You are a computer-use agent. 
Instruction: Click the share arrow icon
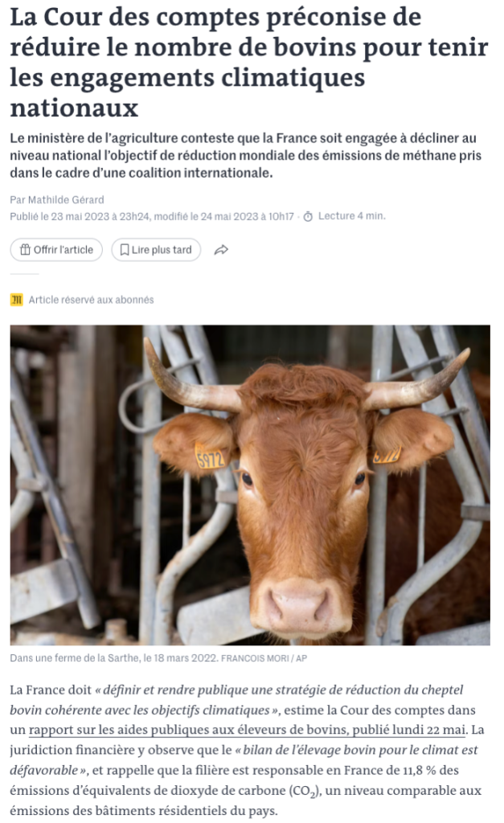tap(221, 250)
